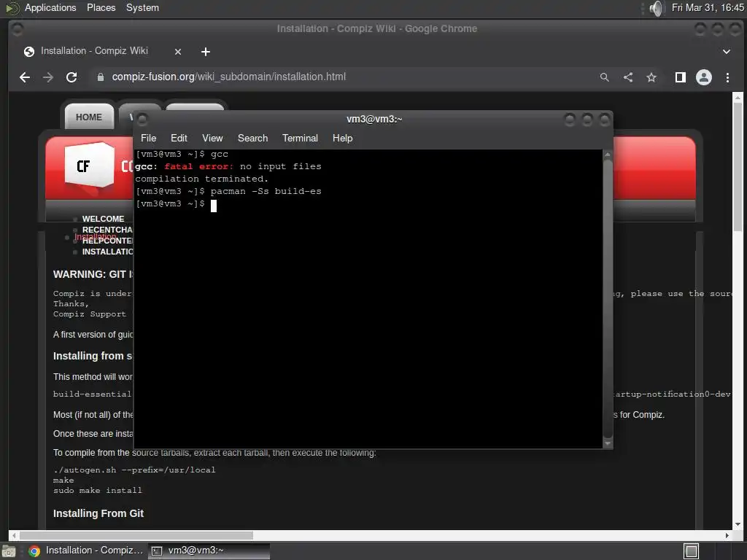Click page vertical scrollbar down arrow
This screenshot has height=560, width=747.
click(x=738, y=524)
